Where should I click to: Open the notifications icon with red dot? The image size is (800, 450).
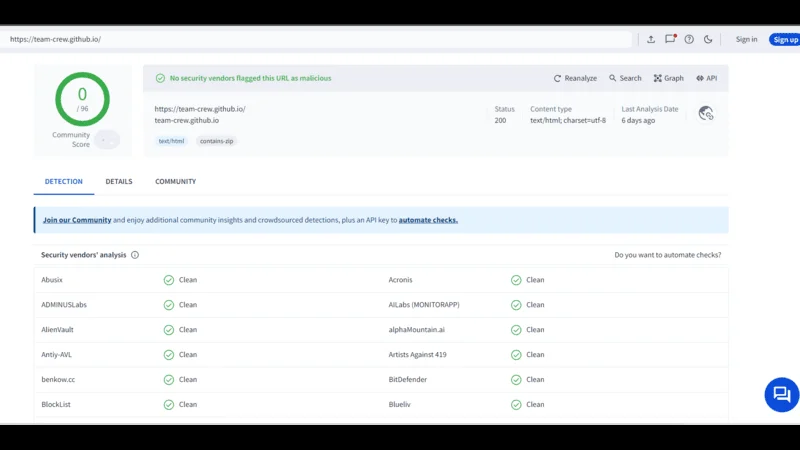coord(670,39)
